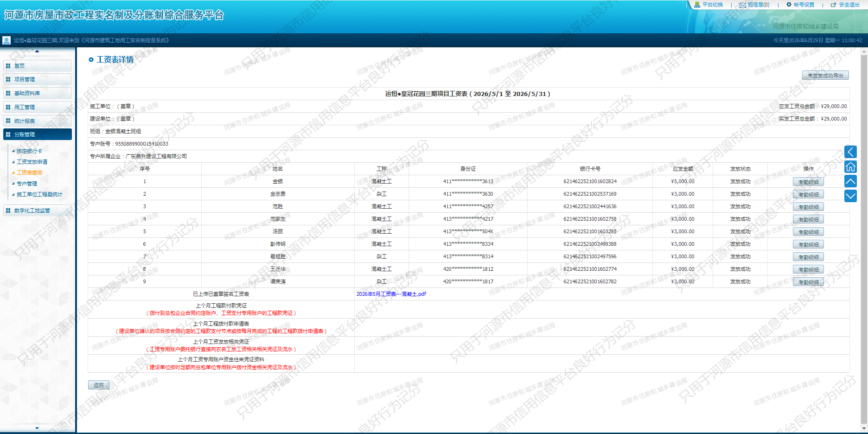Click the 平台切换 link text
Image resolution: width=868 pixels, height=434 pixels.
(x=713, y=5)
